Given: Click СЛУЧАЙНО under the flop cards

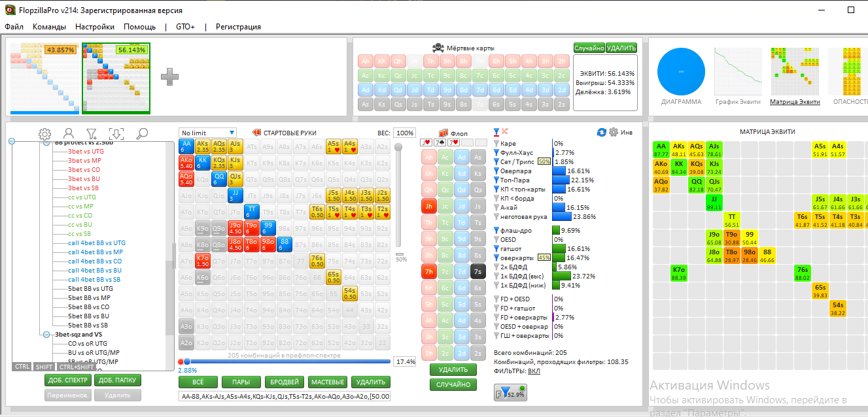Looking at the screenshot, I should click(453, 384).
